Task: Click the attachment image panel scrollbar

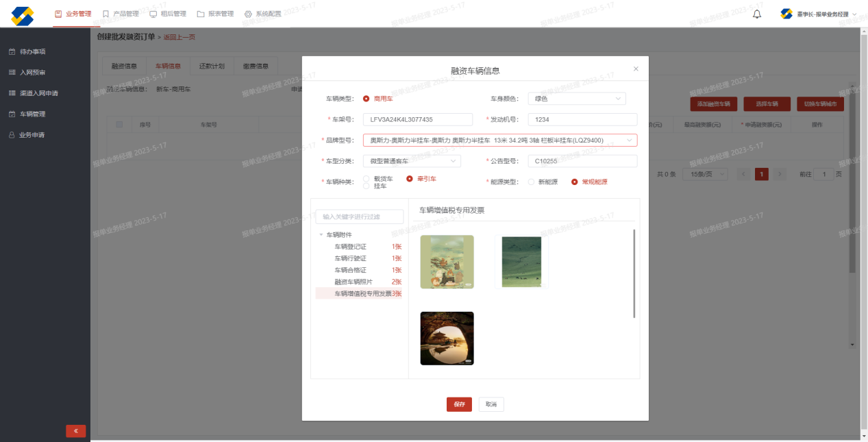Action: [x=634, y=274]
